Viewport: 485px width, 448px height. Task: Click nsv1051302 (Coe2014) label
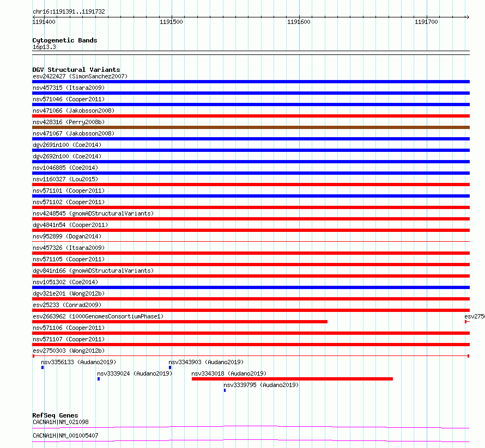[65, 282]
